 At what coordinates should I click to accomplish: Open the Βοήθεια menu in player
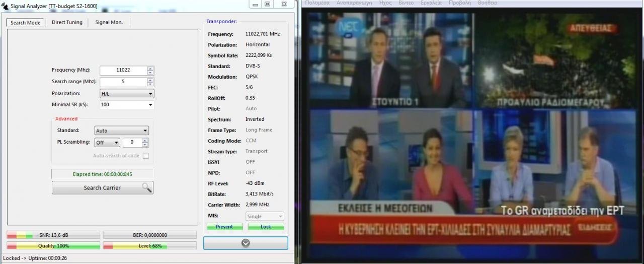(x=487, y=3)
